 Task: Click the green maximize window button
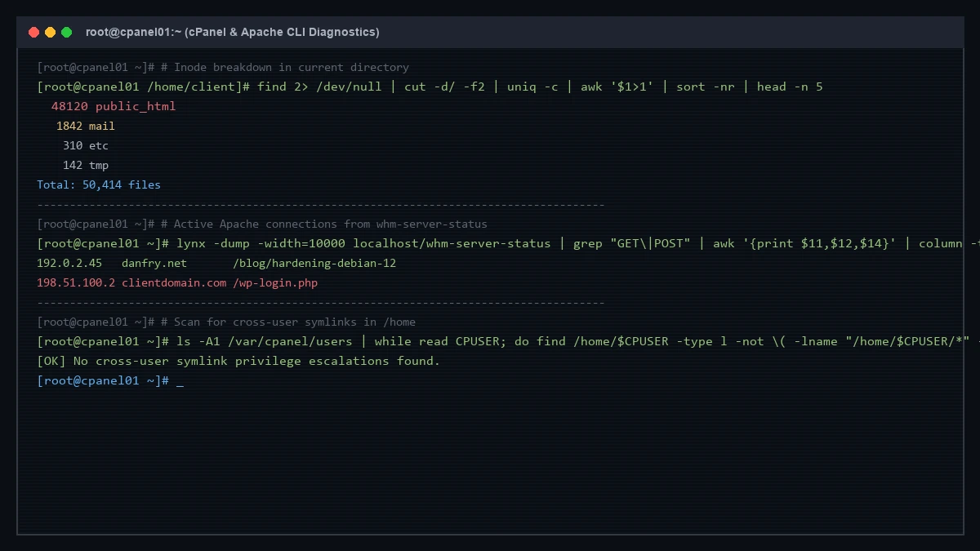[x=66, y=32]
